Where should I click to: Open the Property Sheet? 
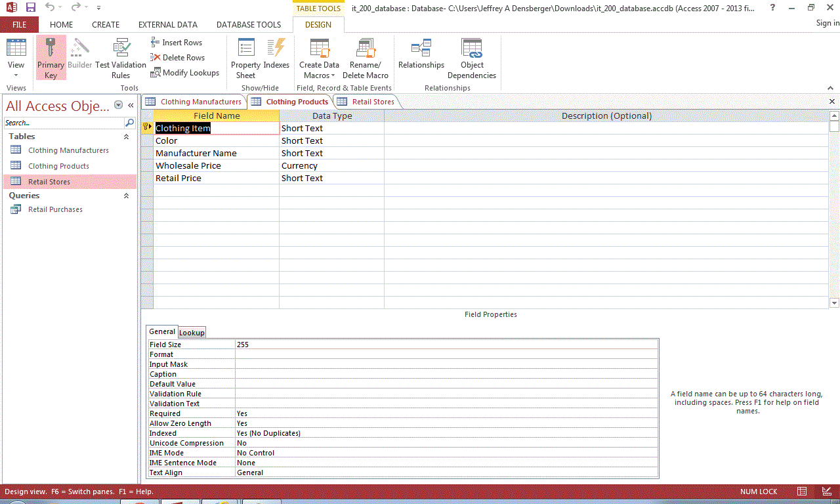point(245,58)
